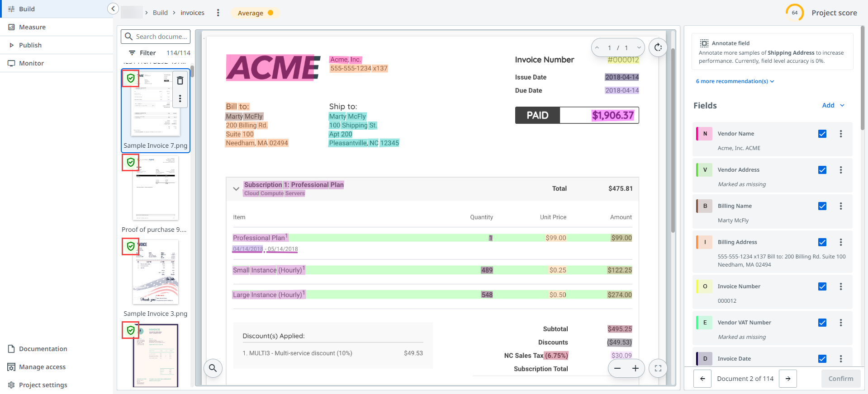Delete Sample Invoice 7.png document
The width and height of the screenshot is (868, 394).
point(180,80)
